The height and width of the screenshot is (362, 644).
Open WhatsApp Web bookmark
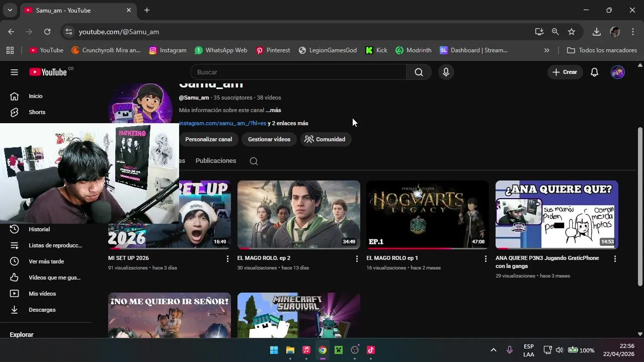(221, 50)
